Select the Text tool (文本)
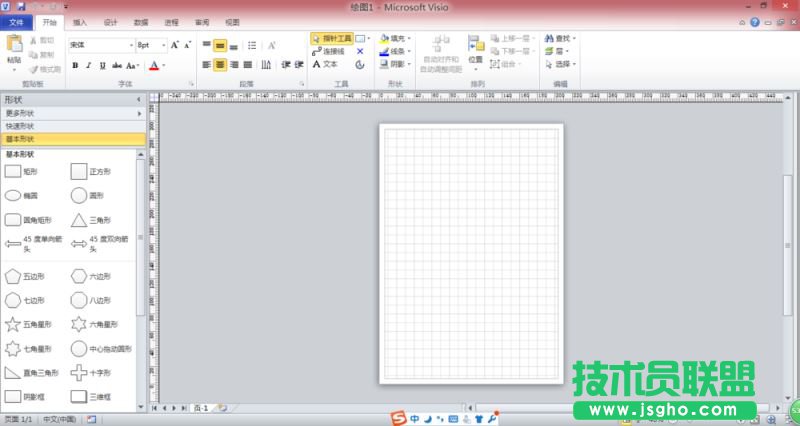Viewport: 800px width, 426px height. [325, 64]
